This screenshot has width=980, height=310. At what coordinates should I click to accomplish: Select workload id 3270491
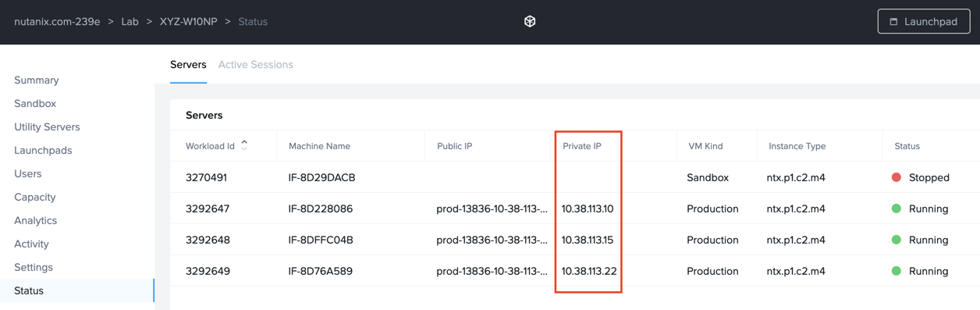click(206, 177)
